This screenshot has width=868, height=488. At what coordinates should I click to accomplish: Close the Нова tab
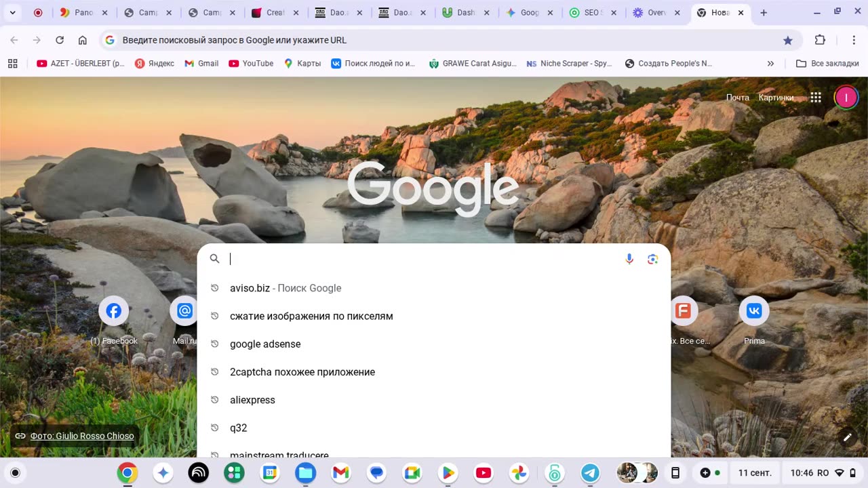741,12
